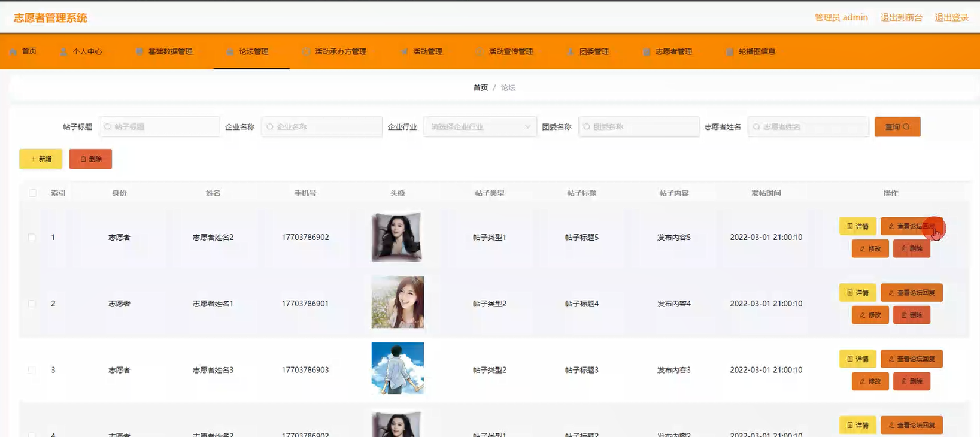Check the checkbox for row 1
980x437 pixels.
coord(32,238)
